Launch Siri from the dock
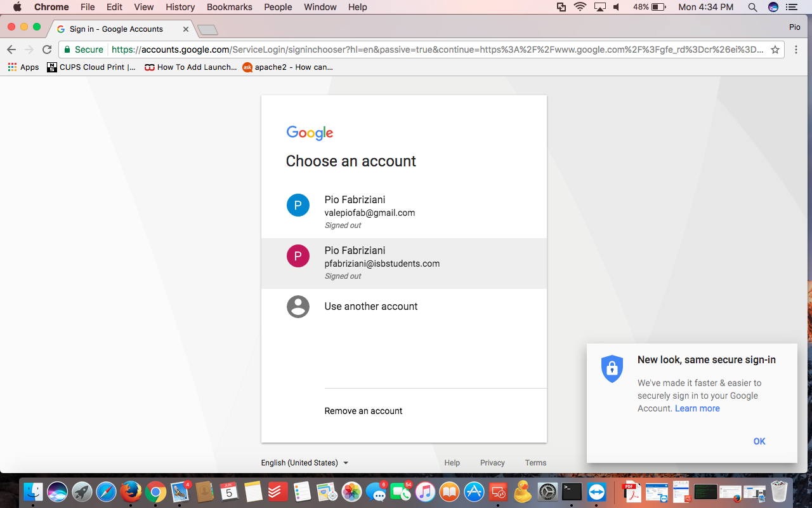The image size is (812, 508). (x=58, y=492)
